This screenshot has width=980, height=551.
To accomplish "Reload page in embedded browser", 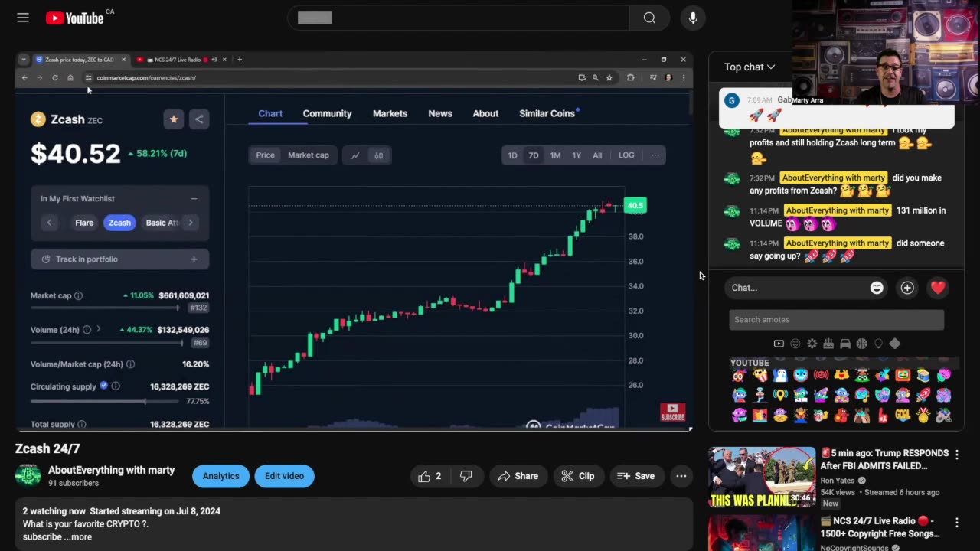I will click(x=55, y=77).
